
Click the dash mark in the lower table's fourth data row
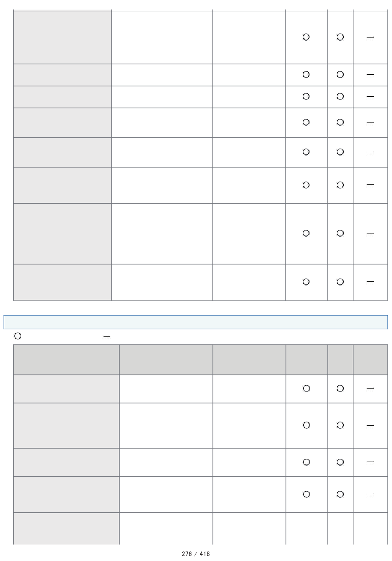pyautogui.click(x=370, y=494)
